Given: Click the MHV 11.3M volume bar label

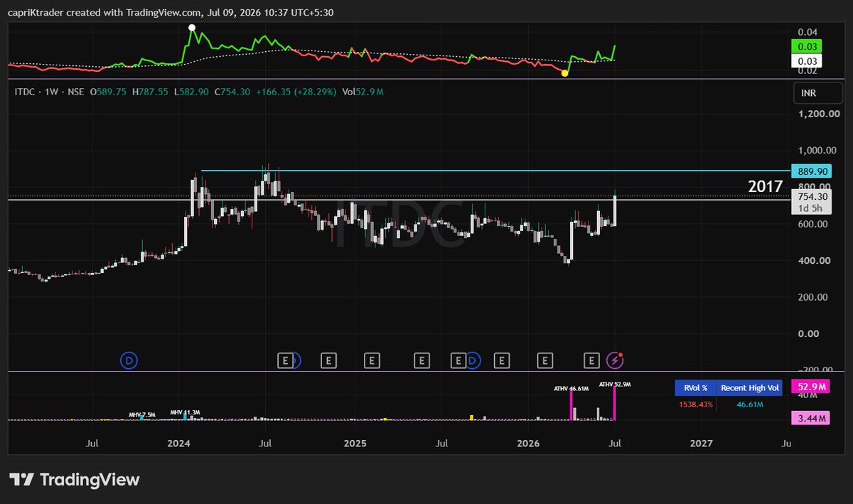Looking at the screenshot, I should tap(185, 412).
